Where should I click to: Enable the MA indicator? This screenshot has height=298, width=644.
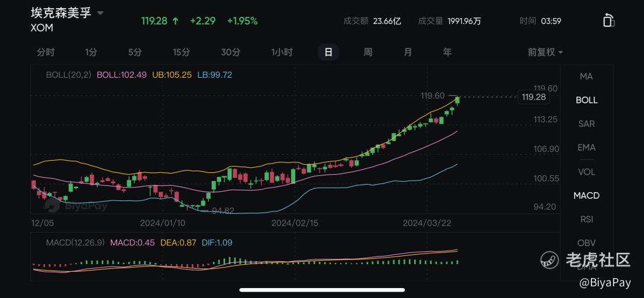(x=586, y=76)
